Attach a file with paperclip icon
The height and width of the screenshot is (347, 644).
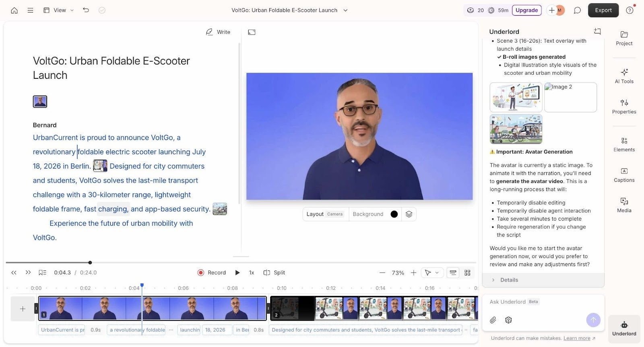493,320
